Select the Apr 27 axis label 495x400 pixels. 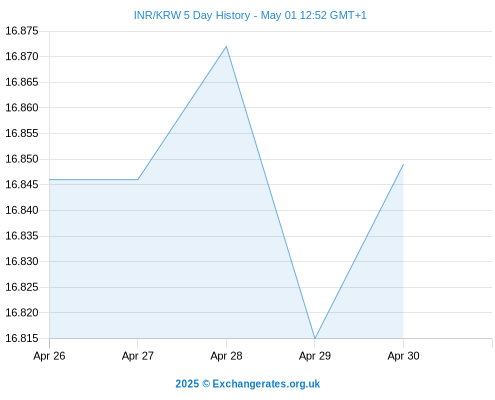point(138,356)
